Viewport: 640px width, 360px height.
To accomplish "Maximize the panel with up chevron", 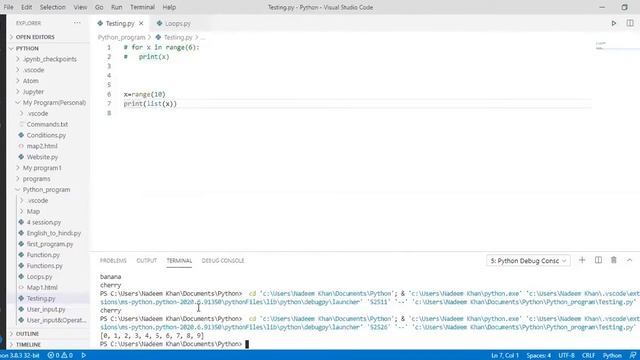I will coord(629,260).
